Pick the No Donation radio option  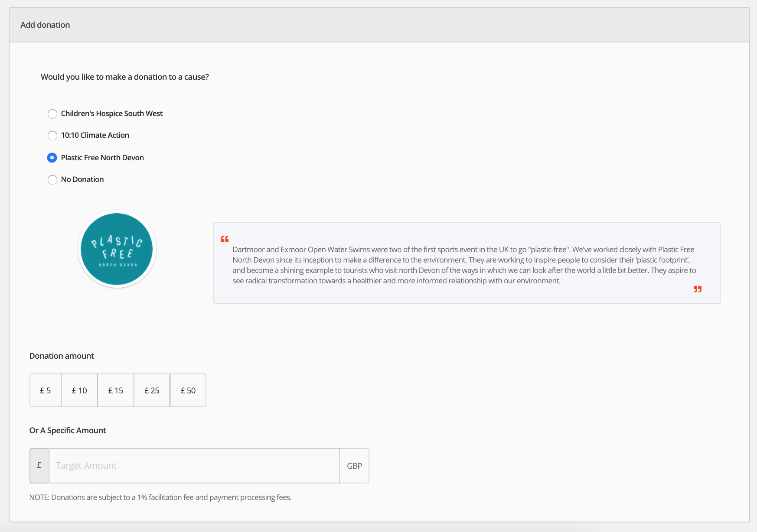[52, 180]
